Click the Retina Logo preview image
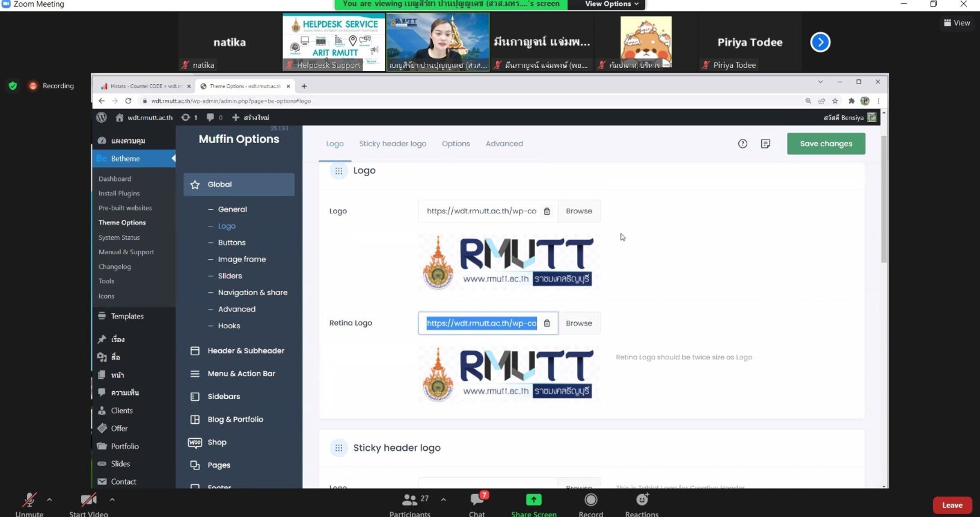 click(x=509, y=374)
